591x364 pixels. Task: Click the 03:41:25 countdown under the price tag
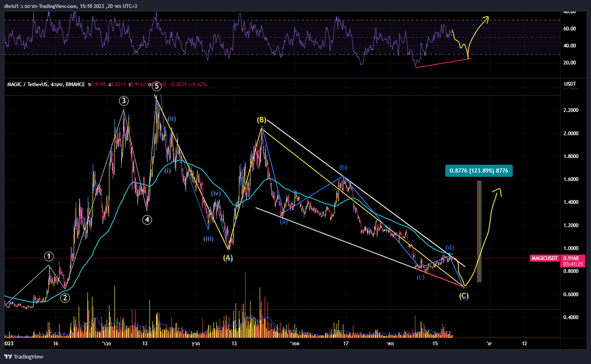pos(573,264)
